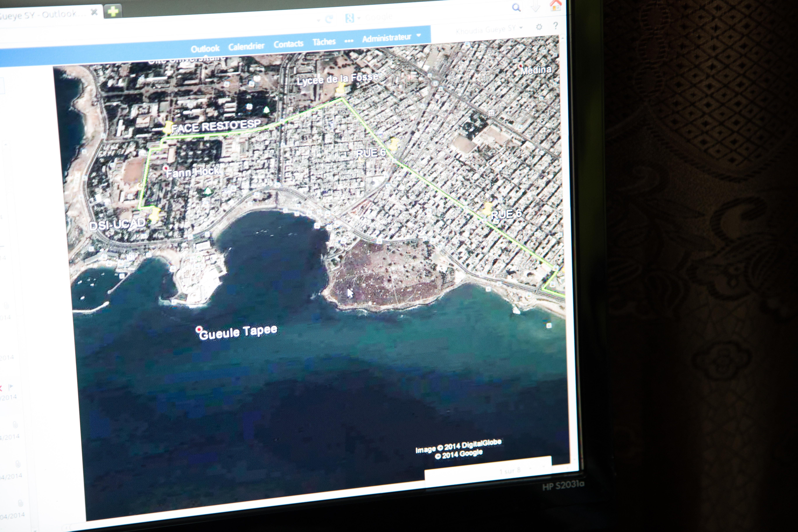
Task: Open Outlook settings gear
Action: click(539, 27)
